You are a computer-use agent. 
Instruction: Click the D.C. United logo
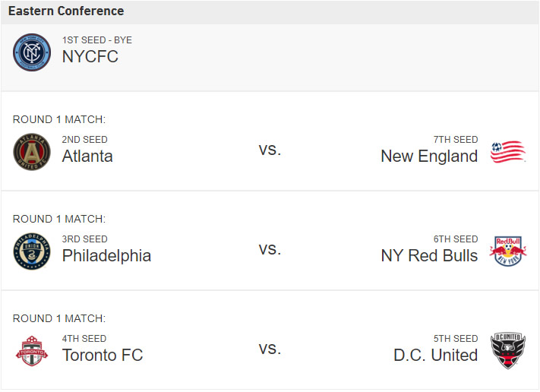point(507,351)
